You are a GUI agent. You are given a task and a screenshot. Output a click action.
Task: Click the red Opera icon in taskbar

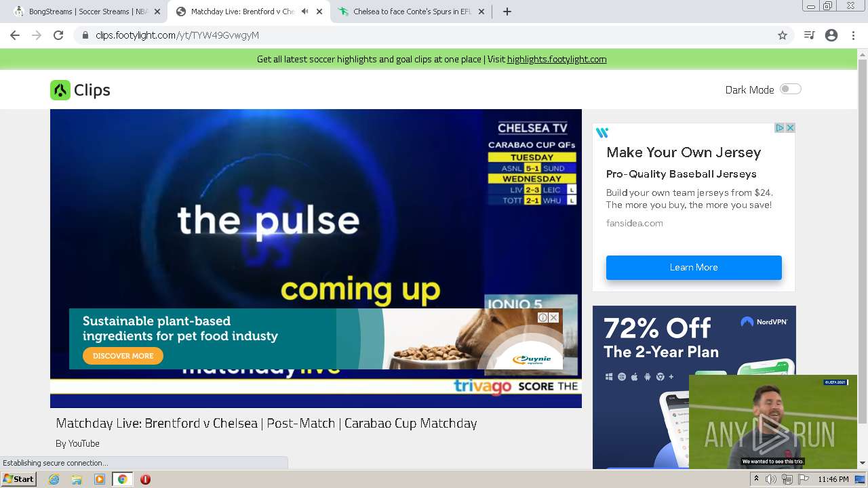pos(145,479)
